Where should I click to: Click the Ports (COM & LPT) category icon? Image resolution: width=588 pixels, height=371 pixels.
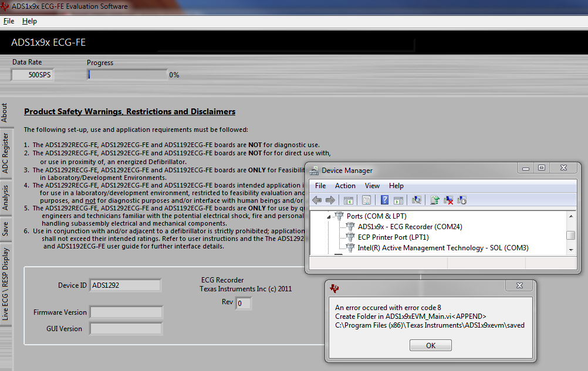tap(339, 216)
